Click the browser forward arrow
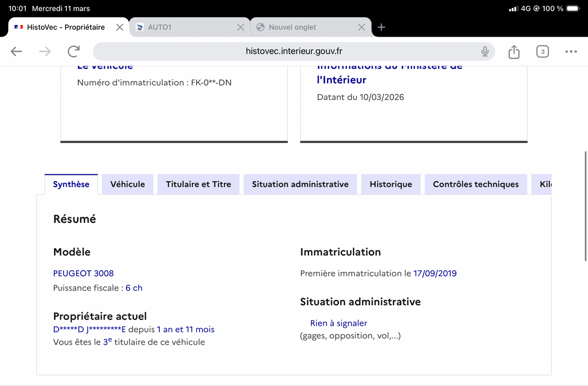This screenshot has width=588, height=386. (x=45, y=51)
